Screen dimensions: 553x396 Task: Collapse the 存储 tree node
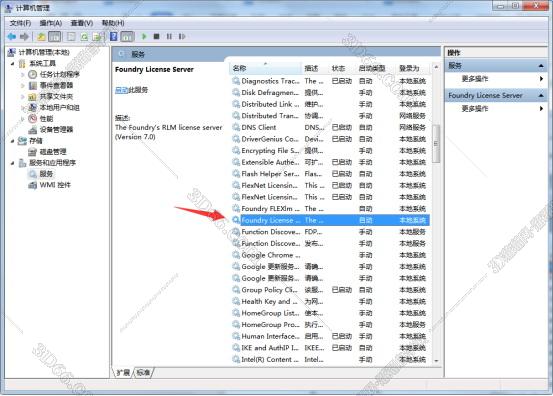click(x=13, y=141)
